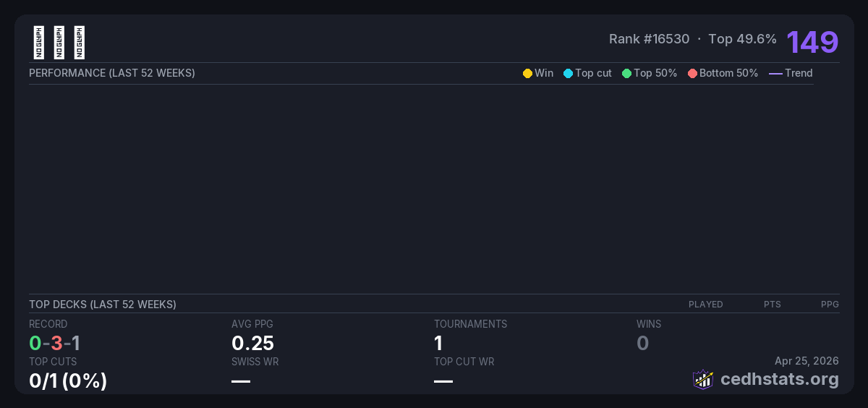Viewport: 868px width, 408px height.
Task: Click the first missing glyph box in player name
Action: tap(39, 43)
